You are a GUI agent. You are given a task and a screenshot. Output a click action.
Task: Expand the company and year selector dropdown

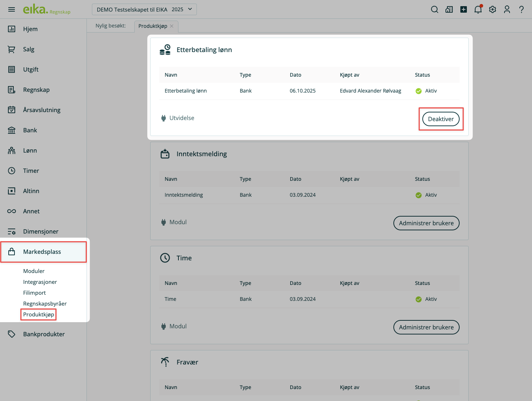[x=144, y=9]
